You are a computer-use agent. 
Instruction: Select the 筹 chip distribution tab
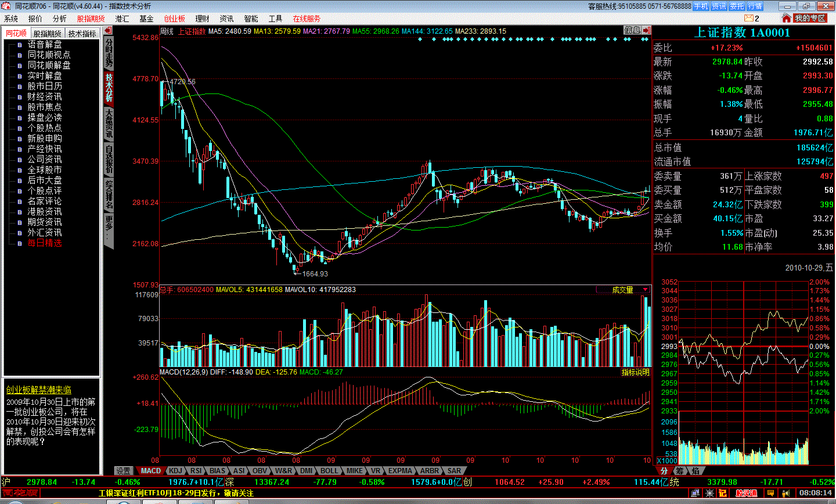(x=680, y=471)
